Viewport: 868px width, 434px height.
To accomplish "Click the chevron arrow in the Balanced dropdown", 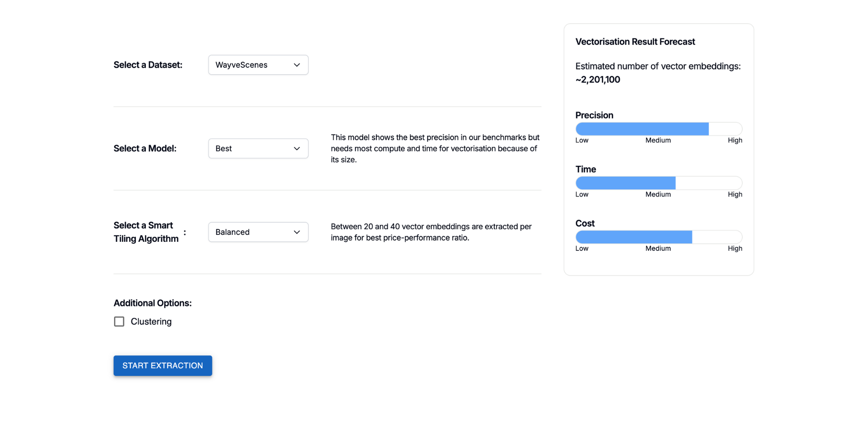I will [297, 232].
